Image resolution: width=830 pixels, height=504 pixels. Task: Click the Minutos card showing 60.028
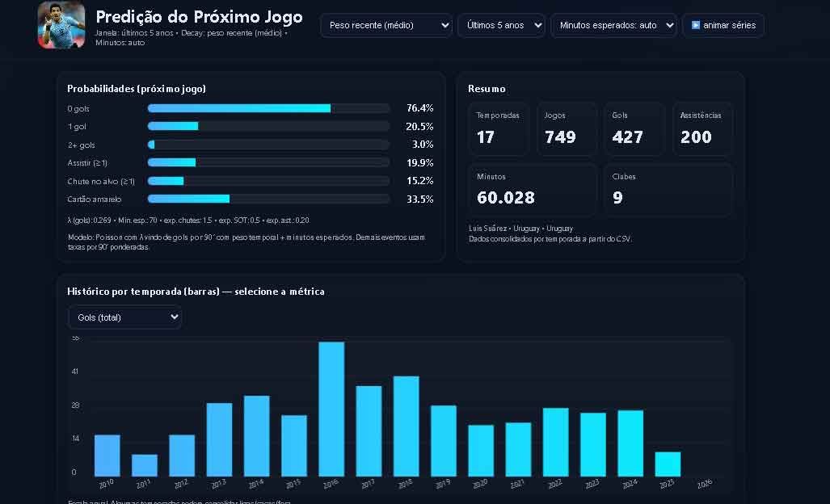tap(533, 190)
